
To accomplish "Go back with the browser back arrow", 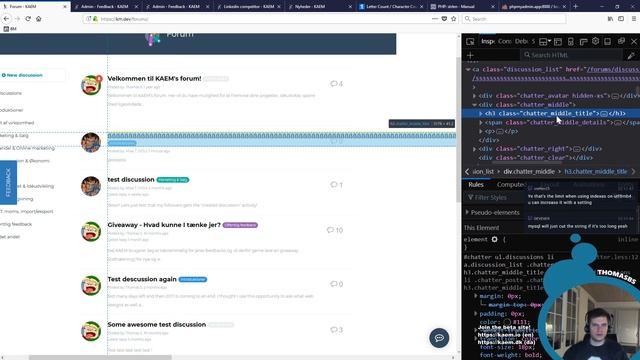I will [x=6, y=19].
